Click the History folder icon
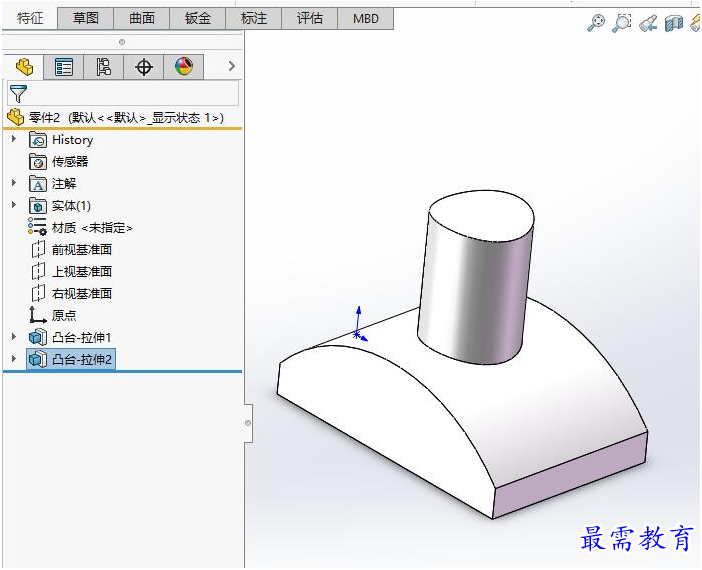702x570 pixels. (x=38, y=140)
